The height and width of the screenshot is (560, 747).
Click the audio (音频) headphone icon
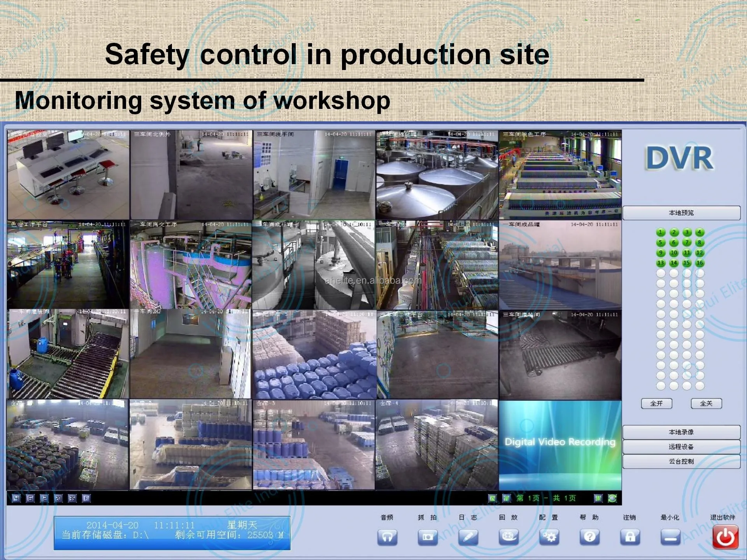[x=387, y=537]
